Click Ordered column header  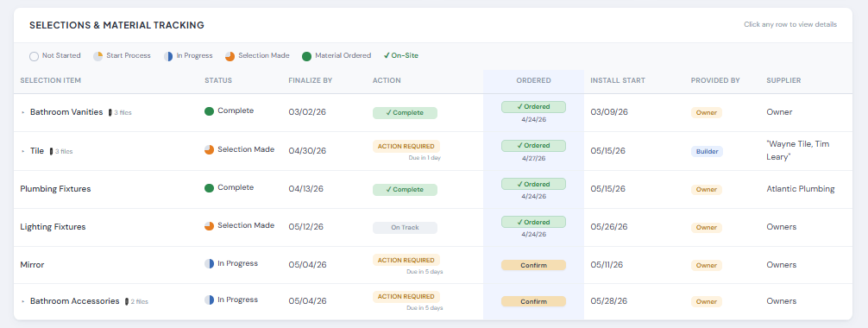click(x=533, y=81)
